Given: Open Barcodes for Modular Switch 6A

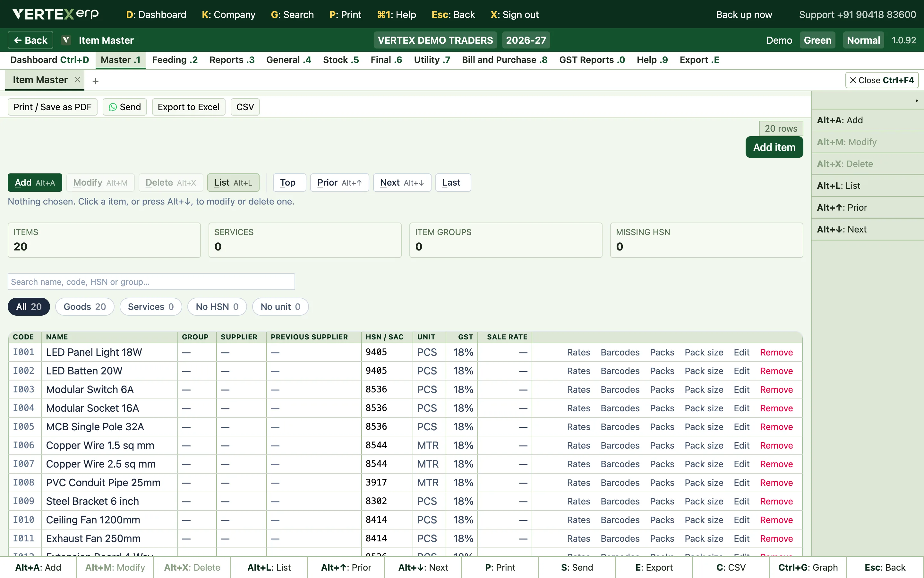Looking at the screenshot, I should coord(620,390).
